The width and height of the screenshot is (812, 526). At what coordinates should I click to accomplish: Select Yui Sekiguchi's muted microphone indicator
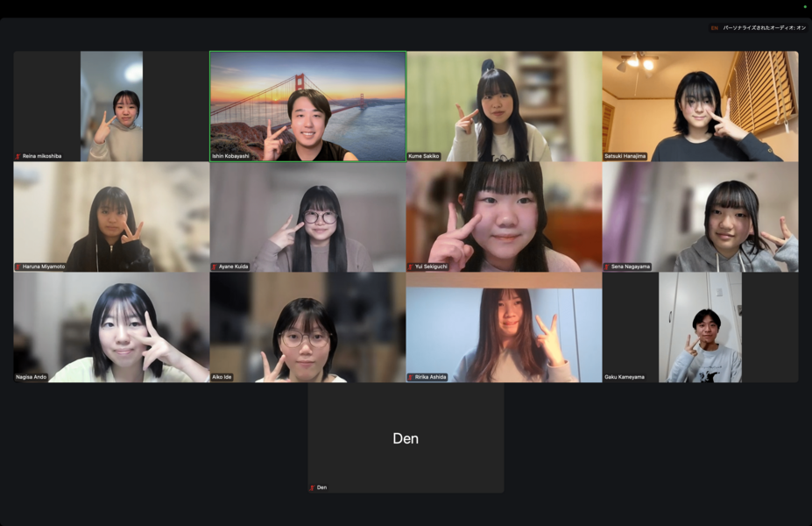(411, 267)
